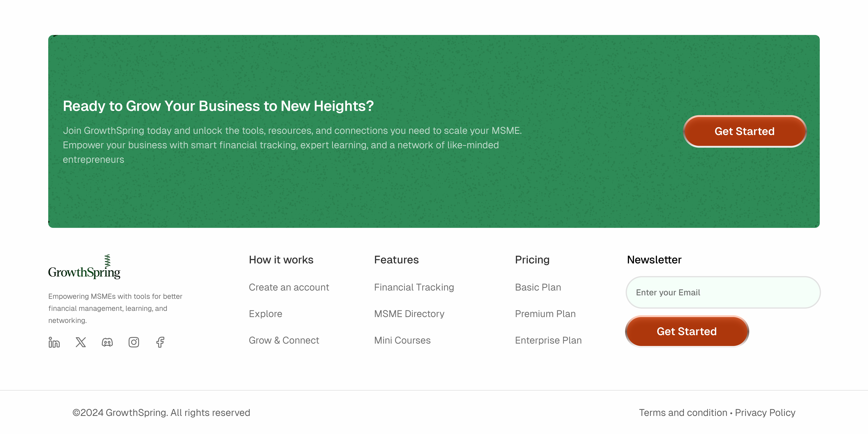Click Get Started under the newsletter field
This screenshot has height=434, width=868.
click(687, 332)
